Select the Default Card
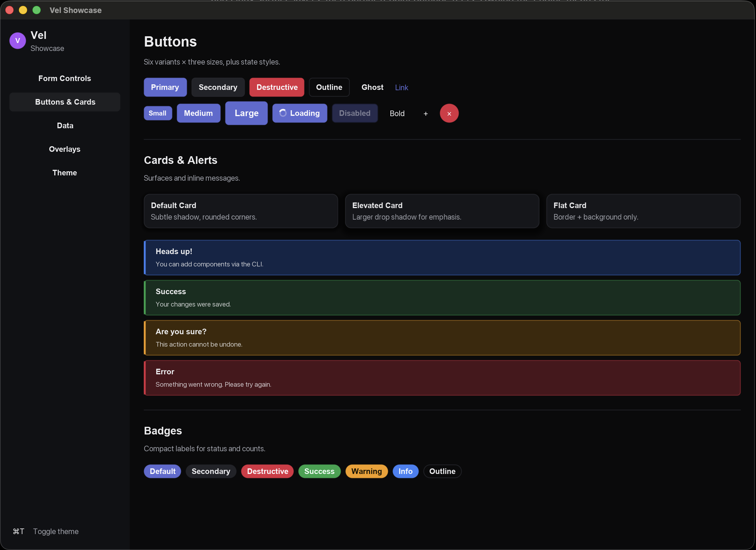This screenshot has width=756, height=550. pyautogui.click(x=241, y=211)
